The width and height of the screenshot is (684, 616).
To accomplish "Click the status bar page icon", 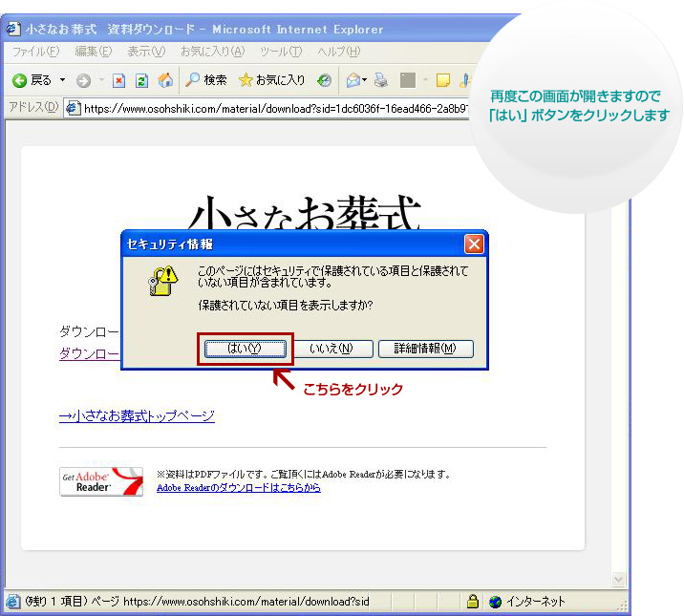I will coord(13,602).
